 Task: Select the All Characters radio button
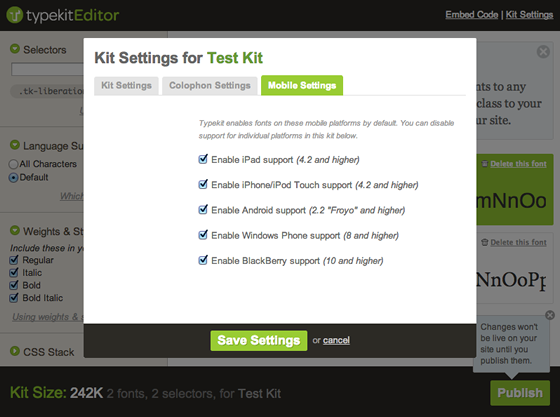13,164
